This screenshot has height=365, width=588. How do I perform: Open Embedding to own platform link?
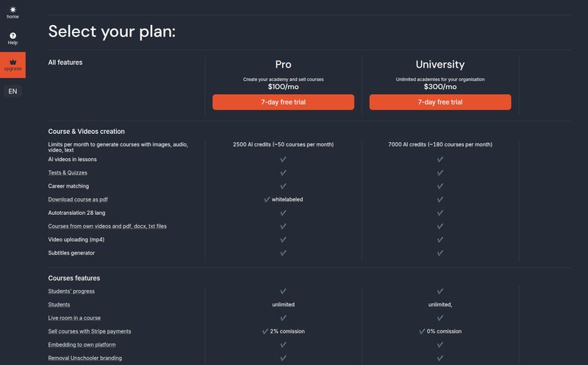tap(82, 344)
